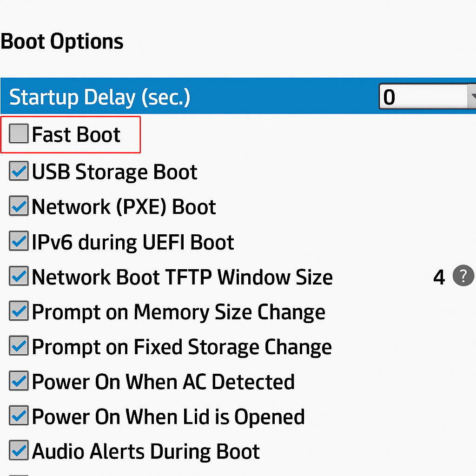The height and width of the screenshot is (476, 476).
Task: Click the Boot Options heading
Action: pyautogui.click(x=61, y=41)
